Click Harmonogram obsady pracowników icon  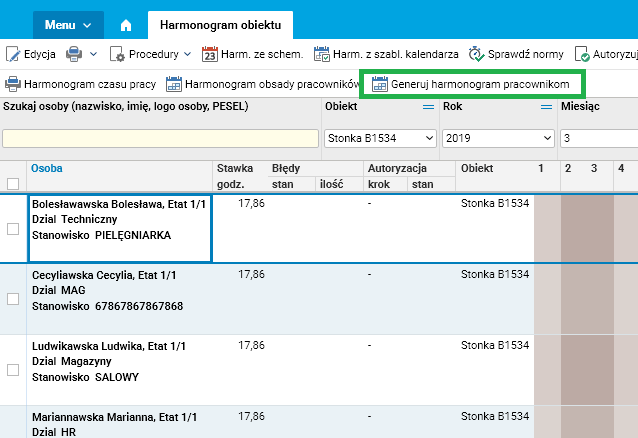[x=174, y=85]
